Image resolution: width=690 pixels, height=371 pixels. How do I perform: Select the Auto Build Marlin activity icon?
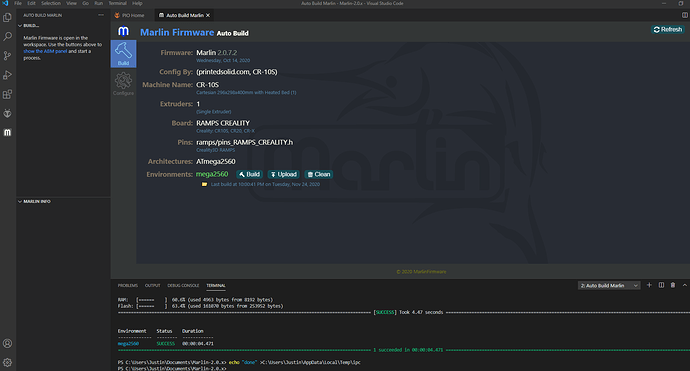point(7,132)
